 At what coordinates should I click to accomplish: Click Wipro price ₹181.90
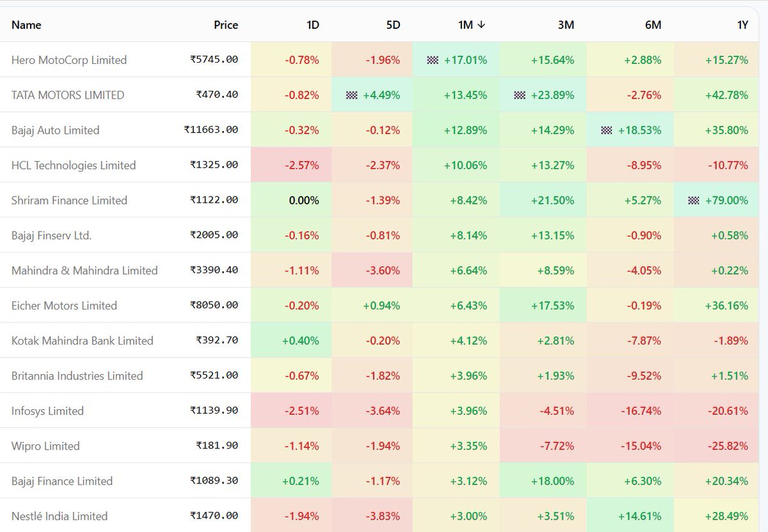(218, 446)
